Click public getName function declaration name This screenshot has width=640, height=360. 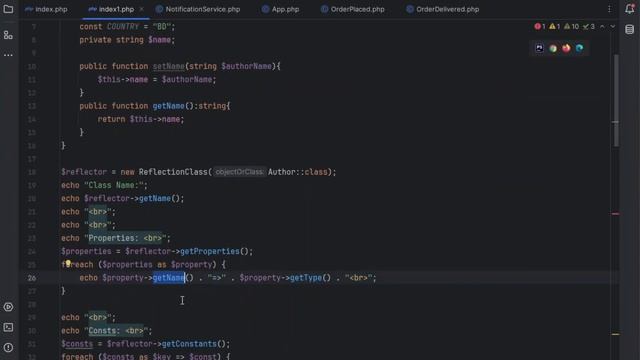tap(169, 106)
